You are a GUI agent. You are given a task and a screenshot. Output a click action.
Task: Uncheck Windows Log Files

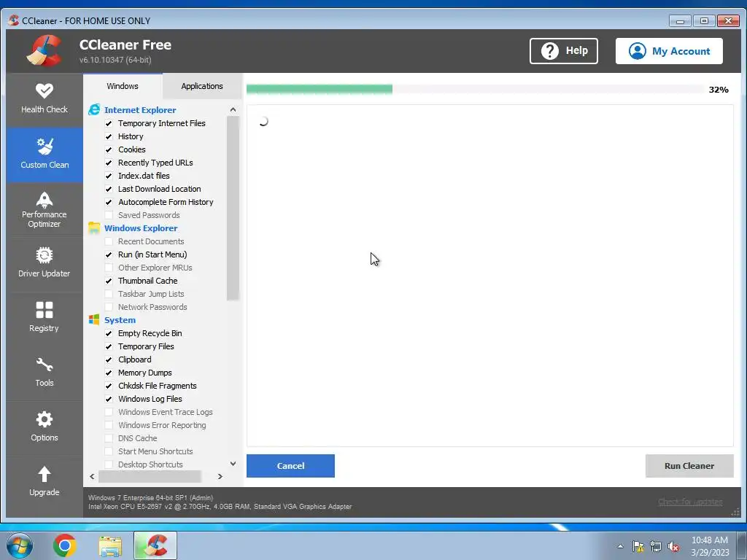click(109, 399)
